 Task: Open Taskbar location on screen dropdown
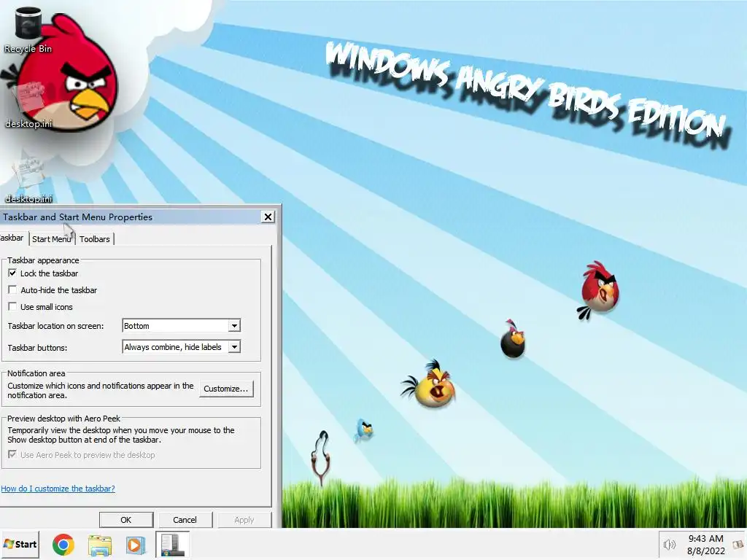click(234, 326)
